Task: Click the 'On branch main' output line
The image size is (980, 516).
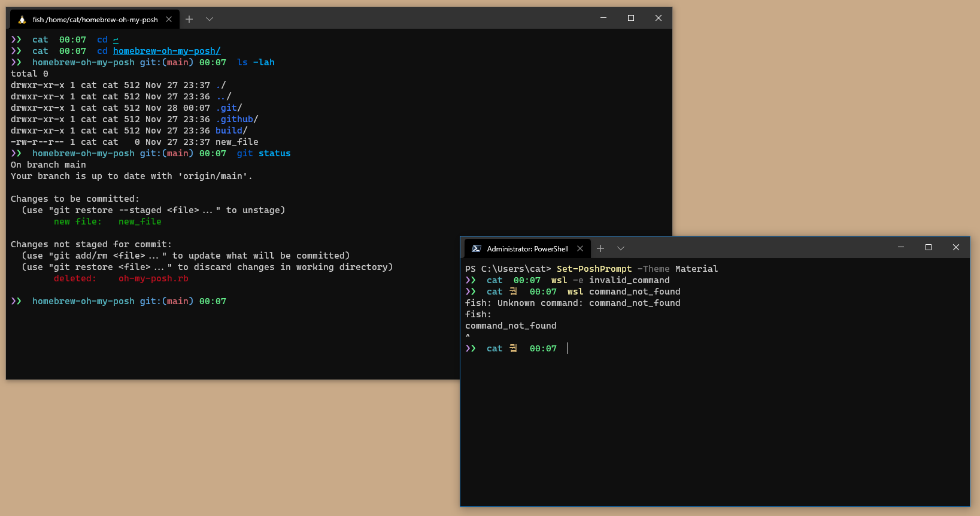Action: [48, 165]
